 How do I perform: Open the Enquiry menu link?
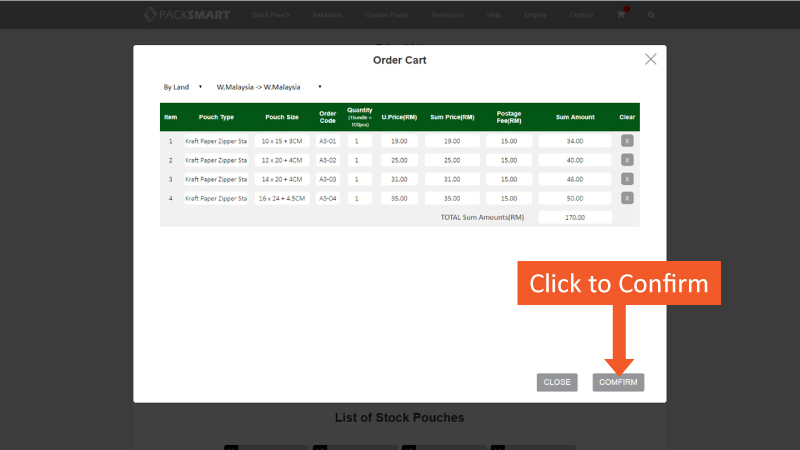pyautogui.click(x=536, y=15)
